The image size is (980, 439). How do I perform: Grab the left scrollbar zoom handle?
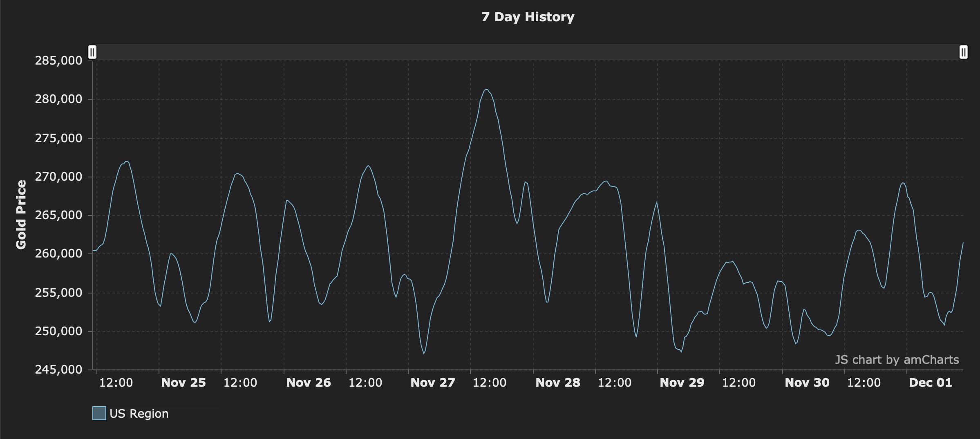click(x=92, y=52)
